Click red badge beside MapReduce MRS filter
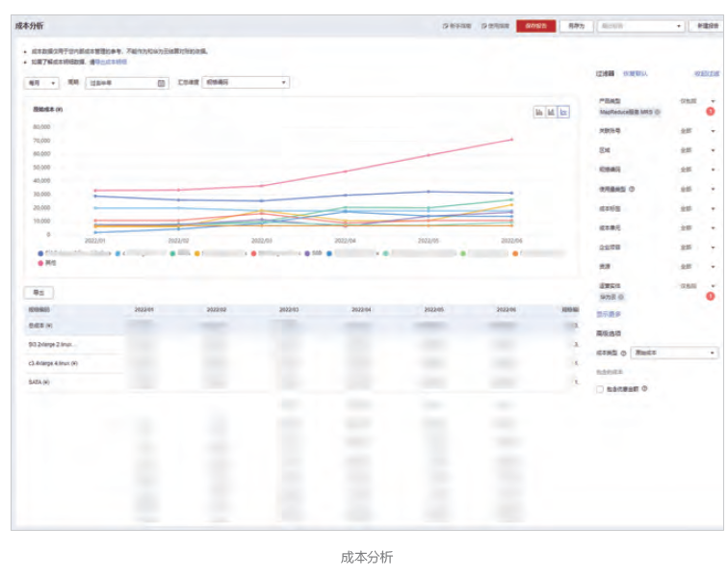 [x=710, y=112]
